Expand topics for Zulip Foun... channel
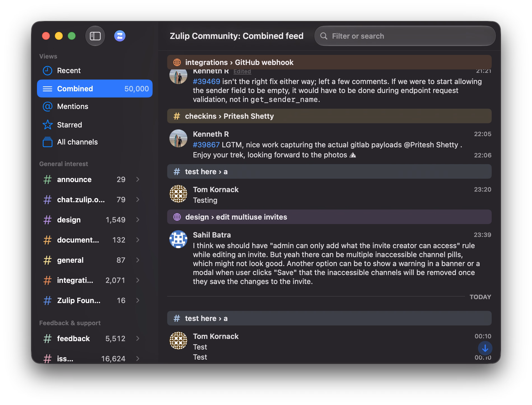The height and width of the screenshot is (405, 532). pyautogui.click(x=138, y=301)
